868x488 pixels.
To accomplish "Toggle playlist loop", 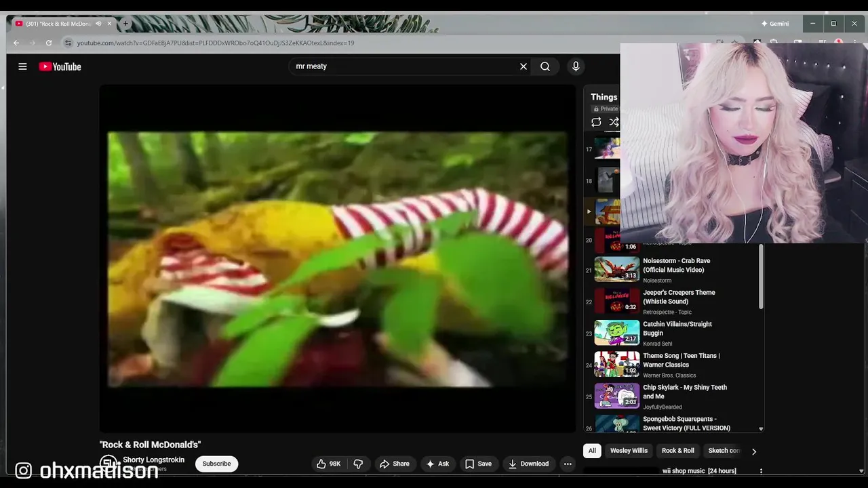I will coord(596,122).
